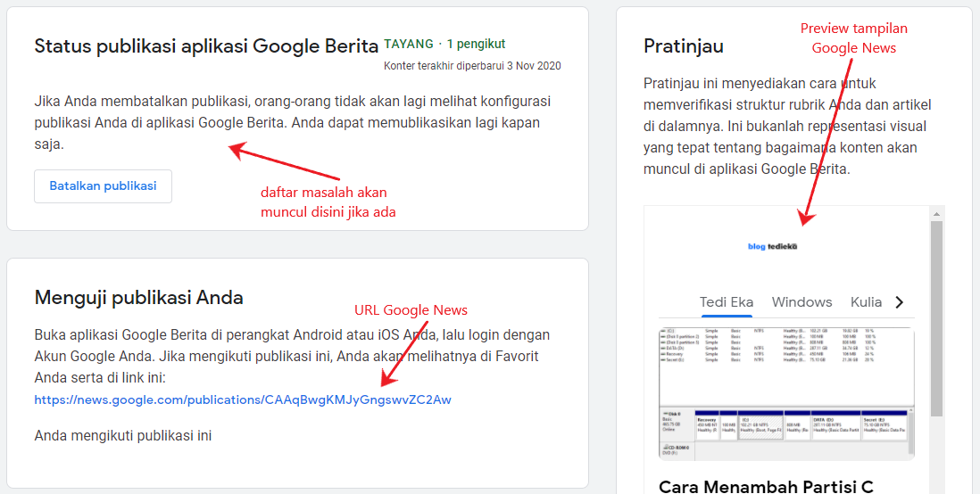Switch to the Windows preview tab
Image resolution: width=980 pixels, height=494 pixels.
click(x=801, y=302)
